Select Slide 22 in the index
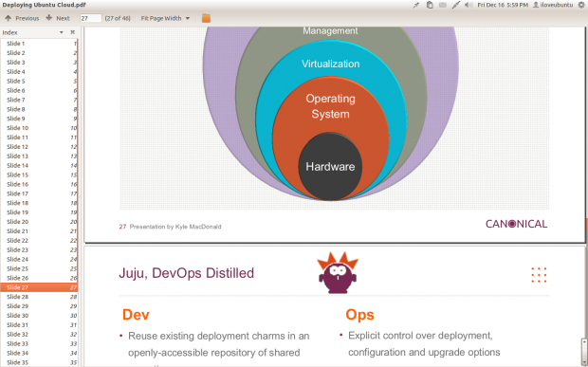The height and width of the screenshot is (367, 588). click(x=39, y=240)
